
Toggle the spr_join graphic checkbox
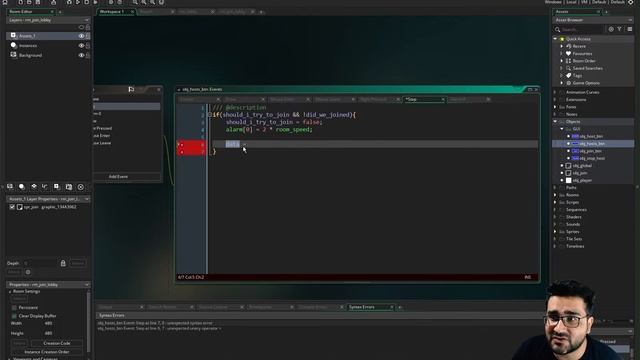pyautogui.click(x=12, y=207)
